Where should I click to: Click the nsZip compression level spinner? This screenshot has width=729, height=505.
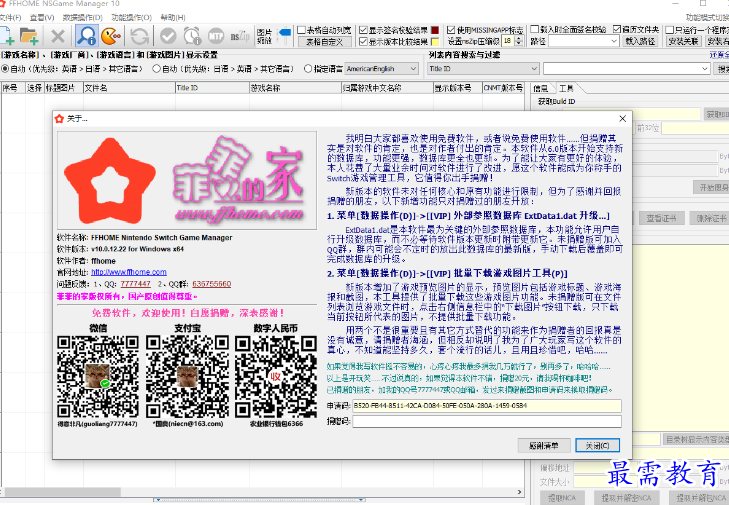coord(518,41)
